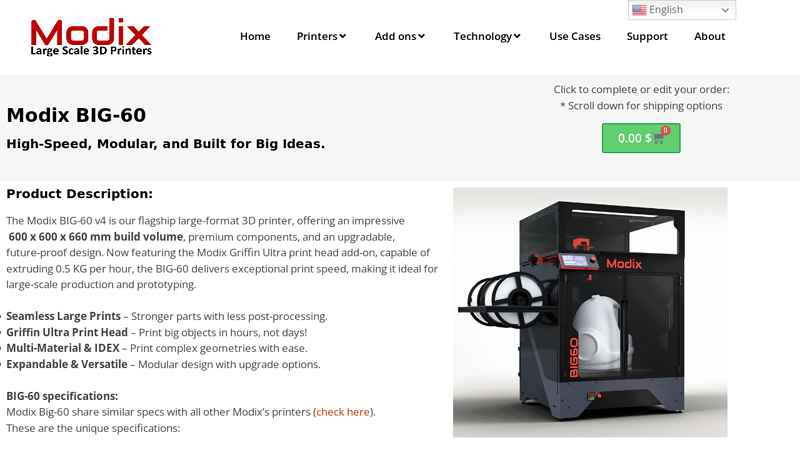Expand the Technology menu chevron

click(517, 36)
